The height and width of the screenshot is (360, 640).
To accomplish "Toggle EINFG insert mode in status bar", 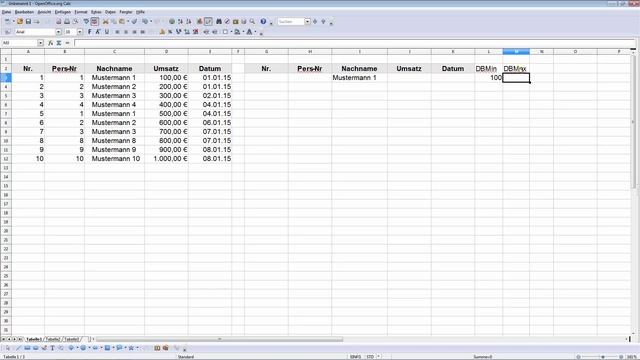I will (355, 357).
